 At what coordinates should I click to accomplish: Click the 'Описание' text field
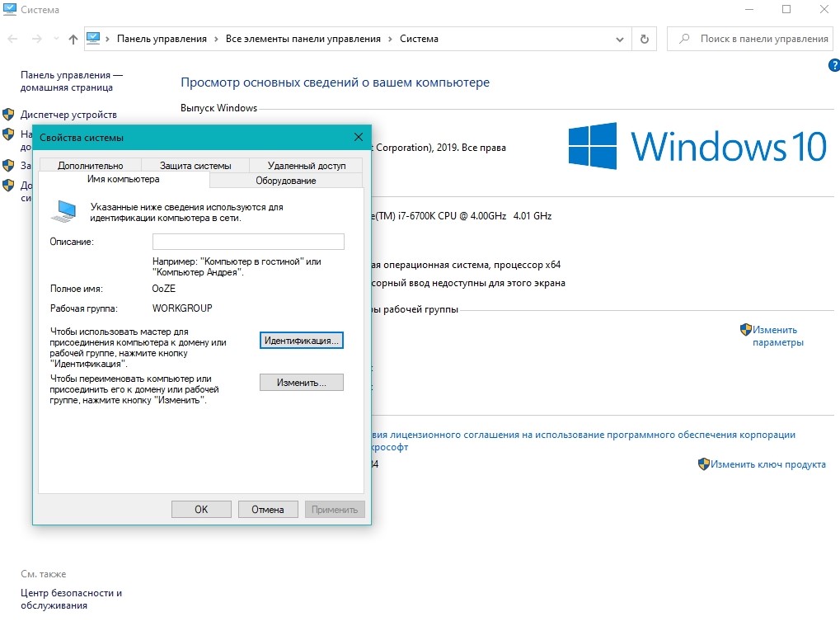pos(248,242)
